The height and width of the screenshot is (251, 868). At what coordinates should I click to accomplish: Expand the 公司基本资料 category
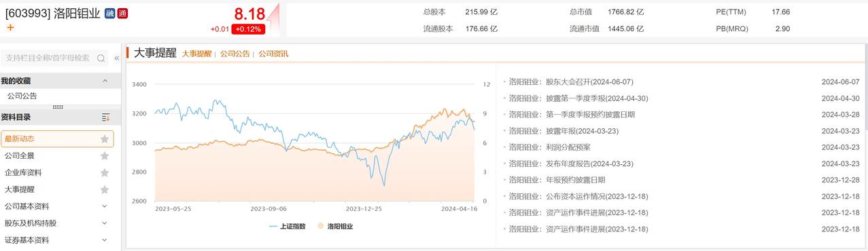(105, 206)
